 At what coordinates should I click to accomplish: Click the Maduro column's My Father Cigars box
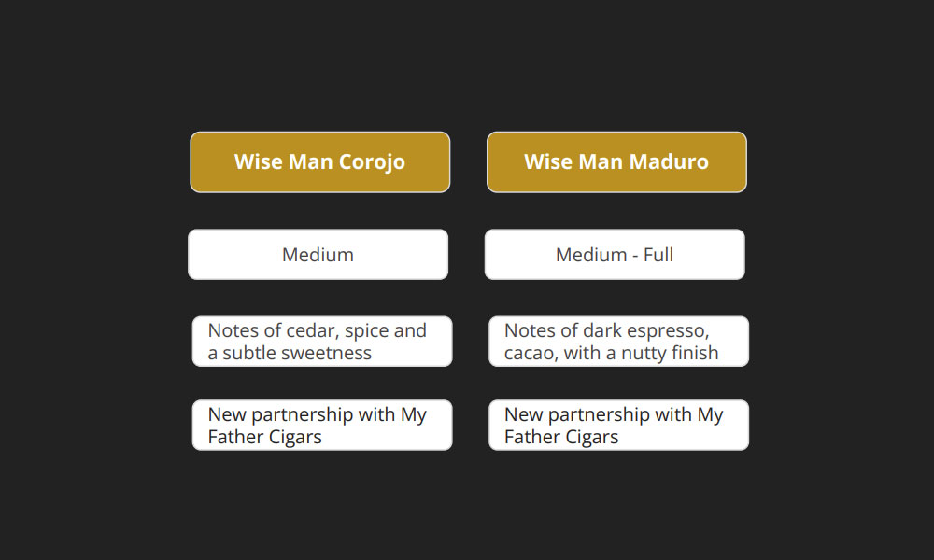618,425
